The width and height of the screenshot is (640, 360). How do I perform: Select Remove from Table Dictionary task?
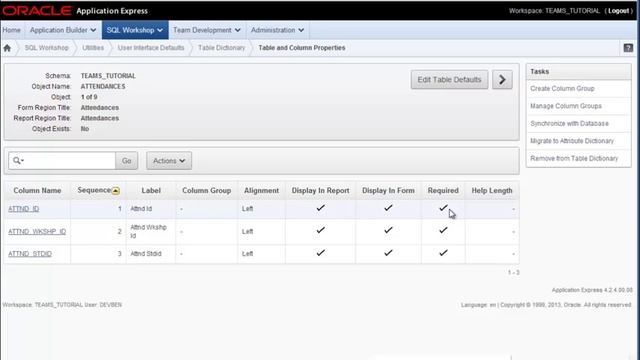[574, 158]
